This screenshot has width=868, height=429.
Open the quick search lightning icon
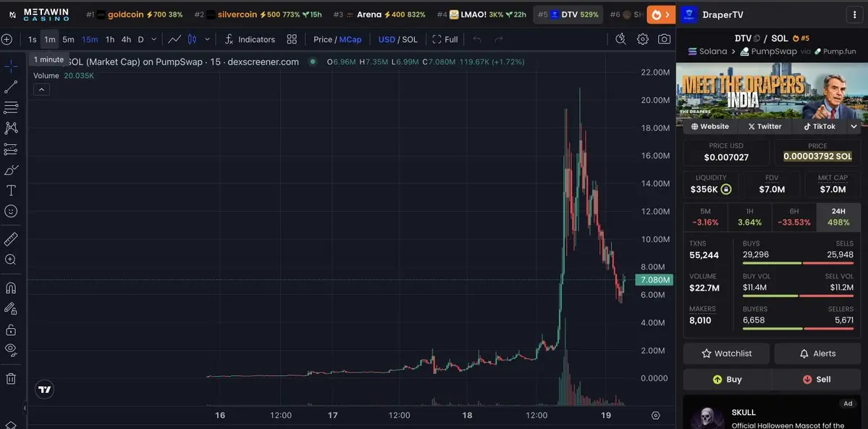tap(620, 39)
